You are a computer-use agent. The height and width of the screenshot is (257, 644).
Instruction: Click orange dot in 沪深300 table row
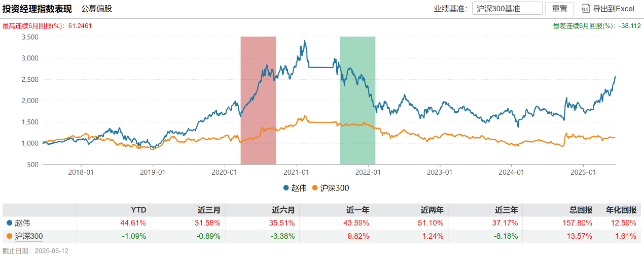pyautogui.click(x=9, y=236)
